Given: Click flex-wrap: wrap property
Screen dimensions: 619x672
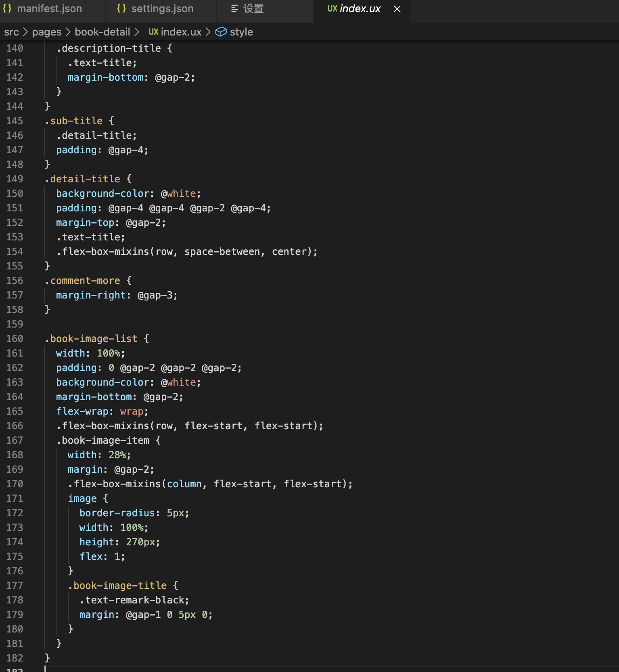Looking at the screenshot, I should pyautogui.click(x=102, y=411).
